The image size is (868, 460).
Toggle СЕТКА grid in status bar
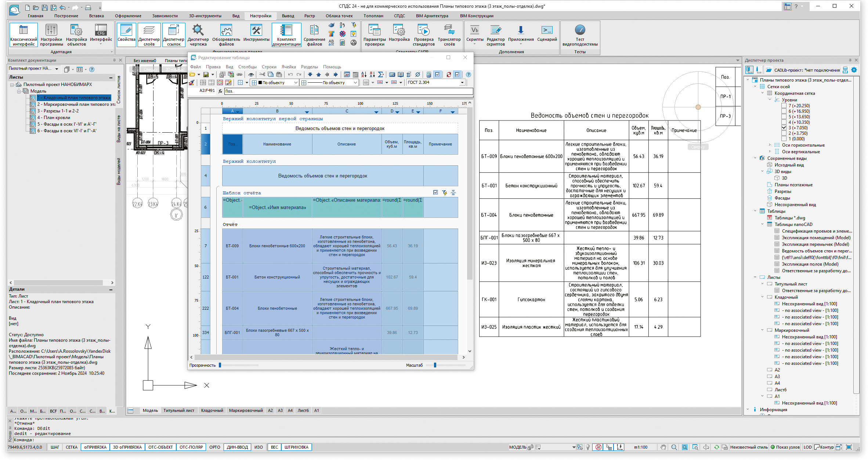point(72,447)
